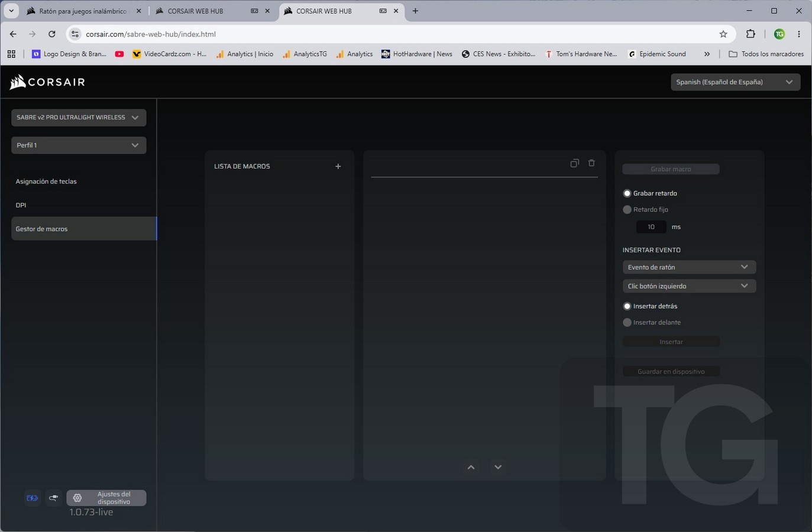Click the corsair.com address bar
Viewport: 812px width, 532px height.
[x=402, y=34]
